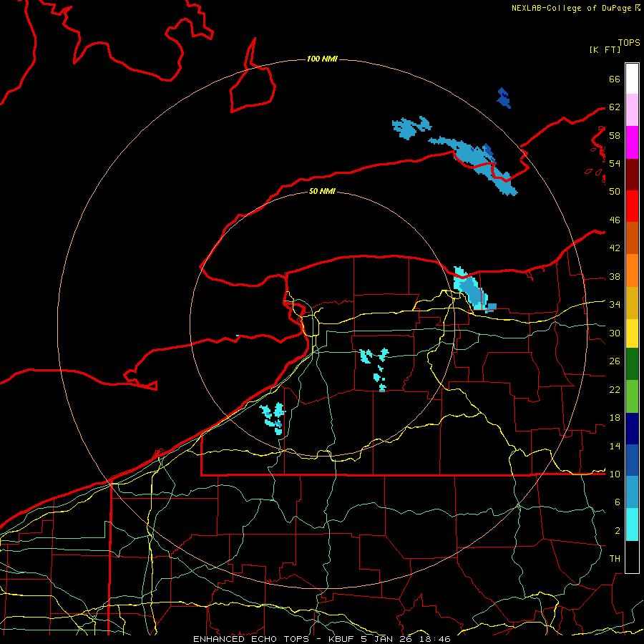Click the black TH swatch at legend bottom

click(632, 557)
